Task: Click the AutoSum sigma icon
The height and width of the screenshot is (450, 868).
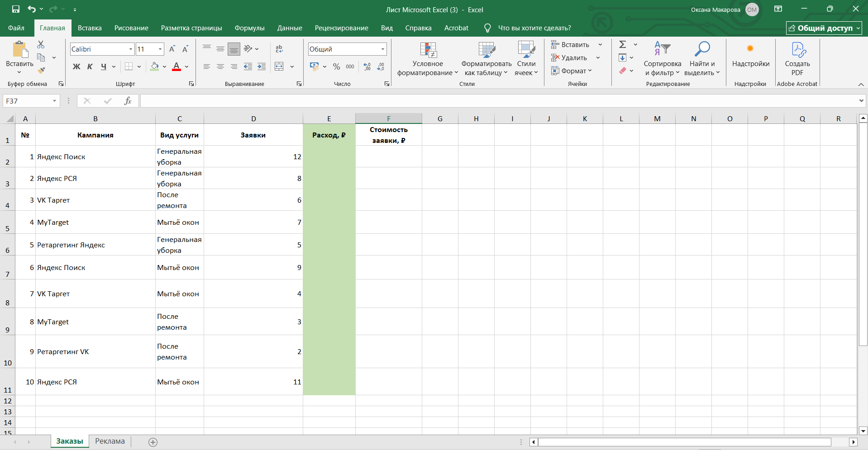Action: point(623,44)
